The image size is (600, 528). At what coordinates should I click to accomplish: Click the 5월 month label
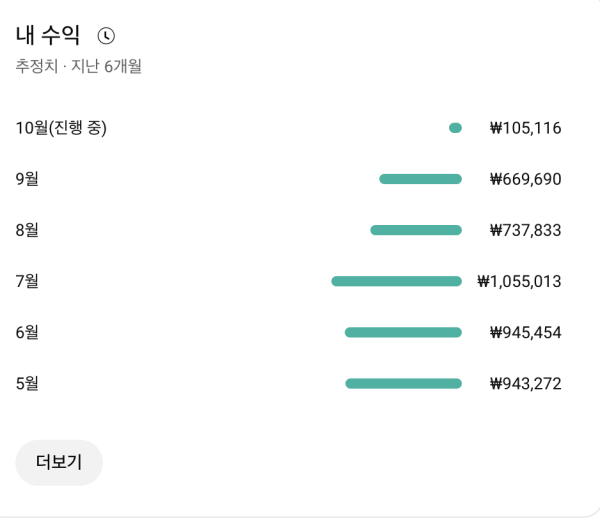click(x=27, y=383)
